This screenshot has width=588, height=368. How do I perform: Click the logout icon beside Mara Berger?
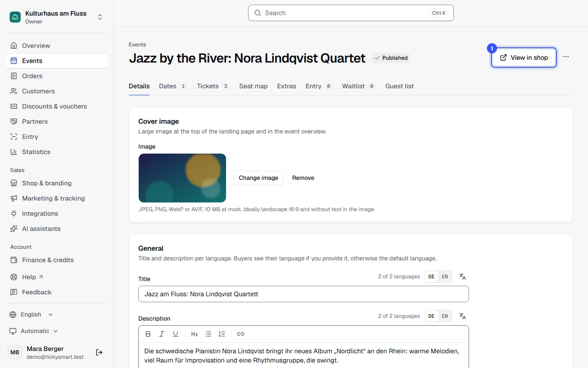coord(99,352)
